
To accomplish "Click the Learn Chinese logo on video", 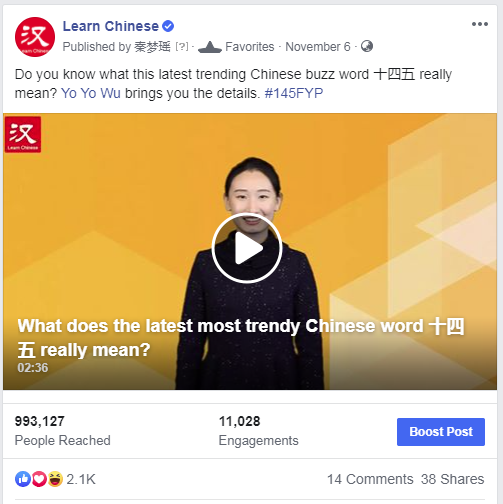I will pos(23,134).
